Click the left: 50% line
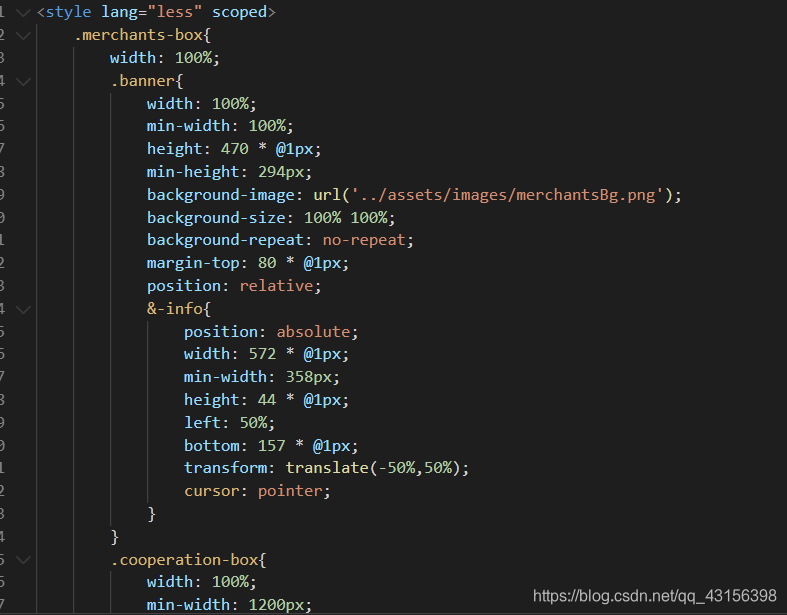 229,423
